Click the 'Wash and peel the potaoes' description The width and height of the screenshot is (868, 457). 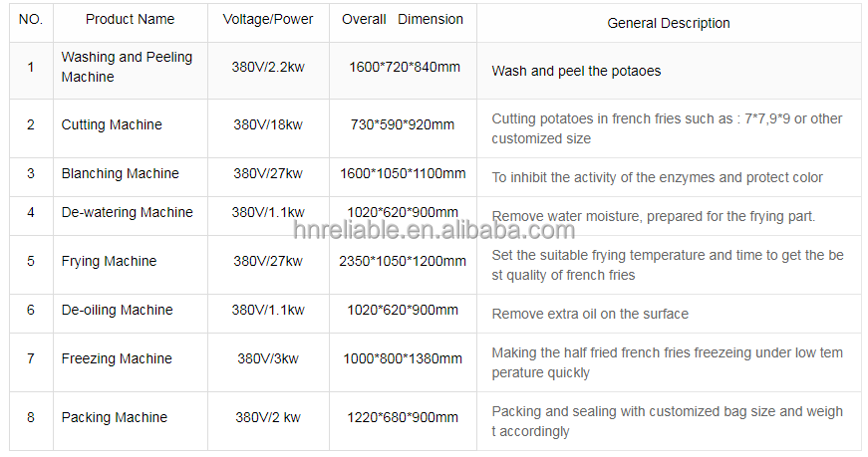click(576, 71)
